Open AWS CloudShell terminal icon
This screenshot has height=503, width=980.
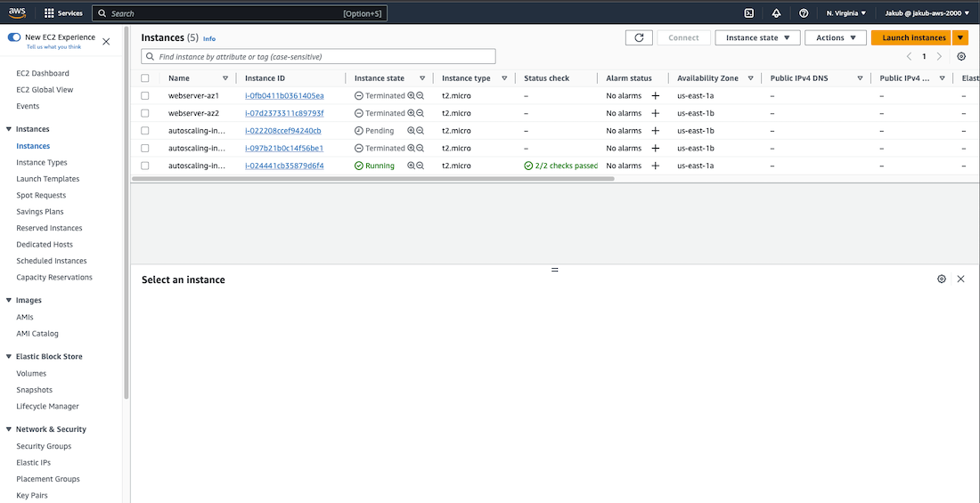coord(749,13)
